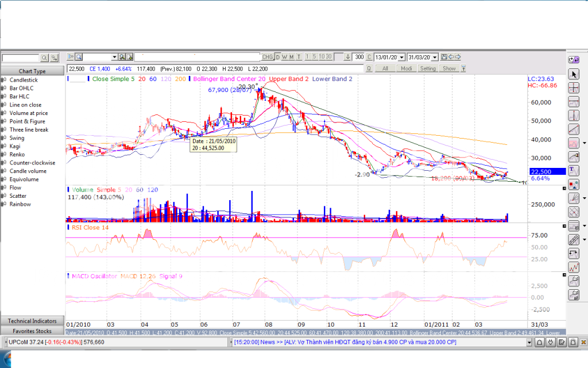Viewport: 588px width, 368px height.
Task: Click the bar count field showing 300
Action: [x=359, y=57]
